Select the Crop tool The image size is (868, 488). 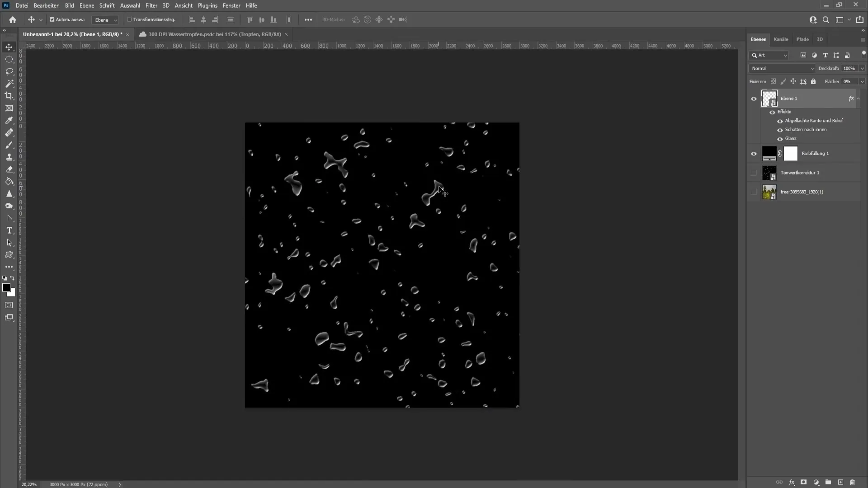9,95
